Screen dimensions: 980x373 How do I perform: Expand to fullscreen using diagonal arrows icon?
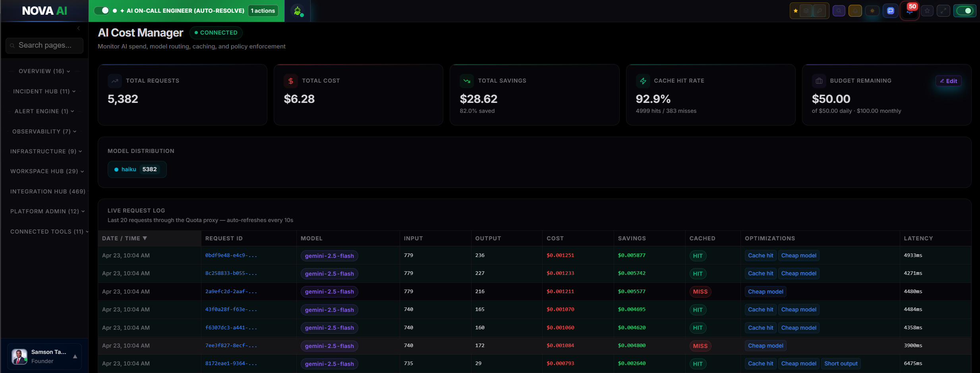(x=944, y=11)
